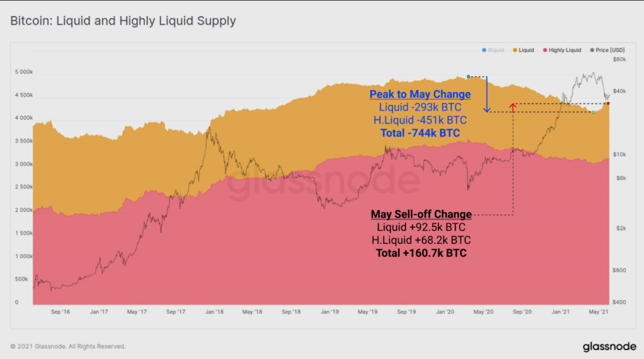The width and height of the screenshot is (644, 359).
Task: Click the May Sell-off Change heading
Action: pos(422,214)
